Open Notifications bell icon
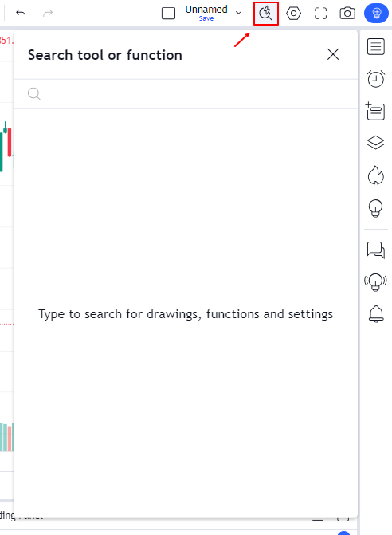Viewport: 392px width, 535px height. click(x=376, y=314)
